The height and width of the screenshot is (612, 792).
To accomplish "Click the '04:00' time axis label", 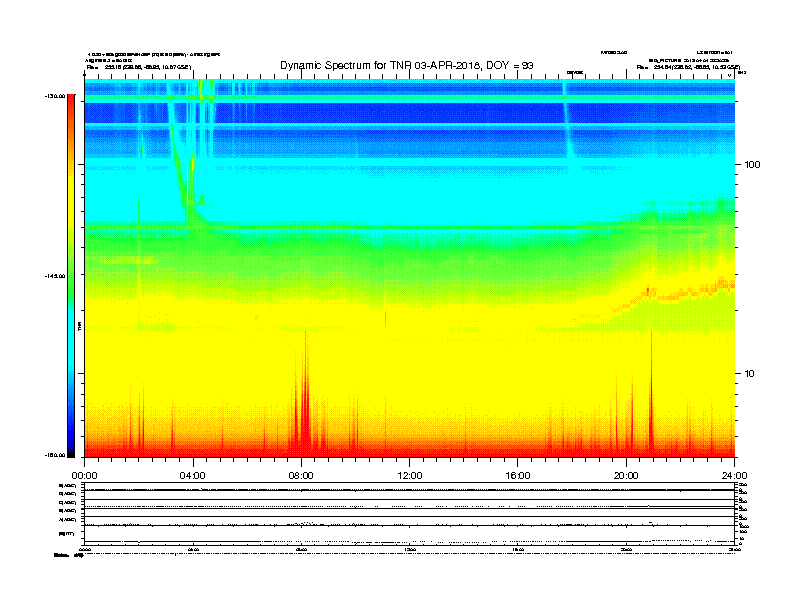I will coord(192,476).
